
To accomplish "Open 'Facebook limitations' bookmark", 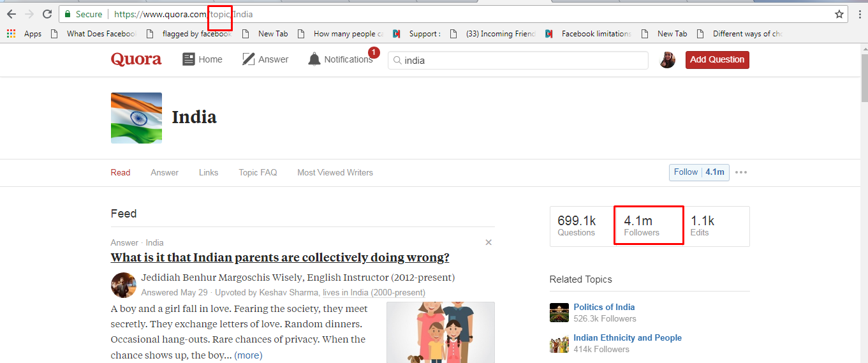I will coord(588,34).
